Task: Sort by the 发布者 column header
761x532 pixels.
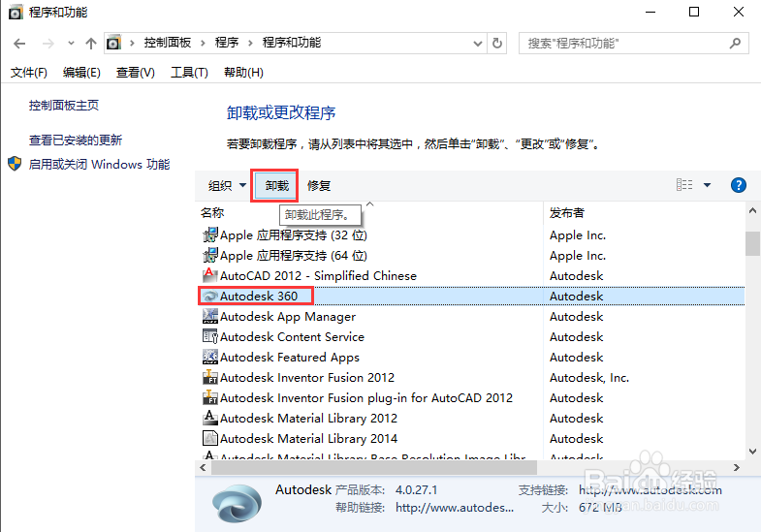Action: [x=567, y=213]
